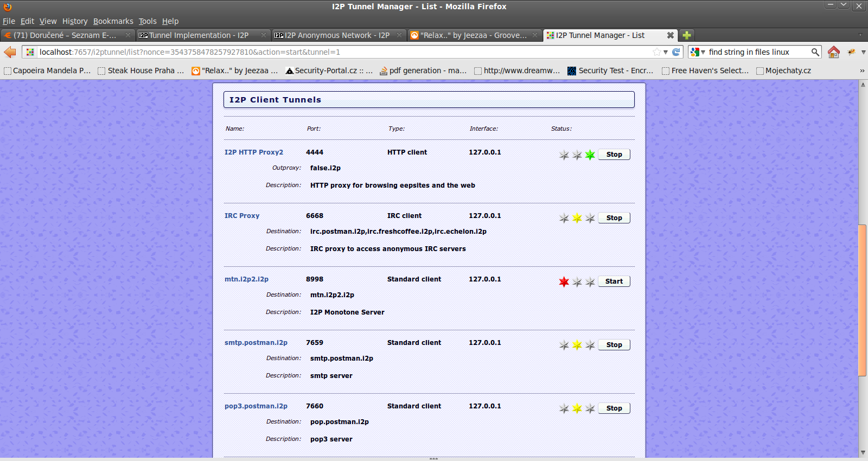The width and height of the screenshot is (868, 461).
Task: Click the 6668 port value of IRC Proxy
Action: 315,216
